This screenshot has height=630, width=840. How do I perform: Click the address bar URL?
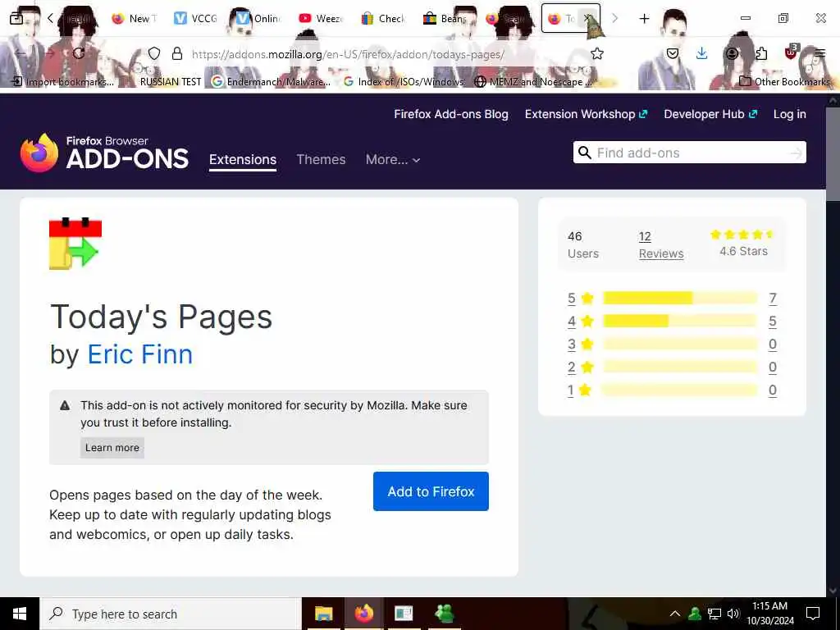348,54
